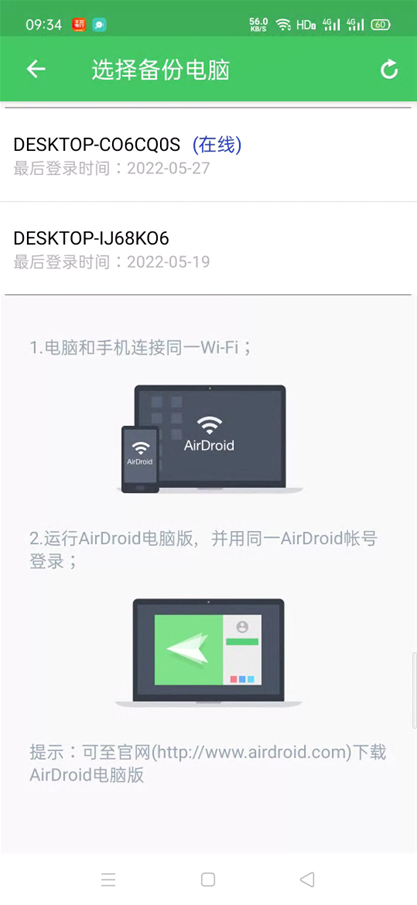Tap the Android recent apps menu button
Image resolution: width=417 pixels, height=905 pixels.
pyautogui.click(x=109, y=879)
